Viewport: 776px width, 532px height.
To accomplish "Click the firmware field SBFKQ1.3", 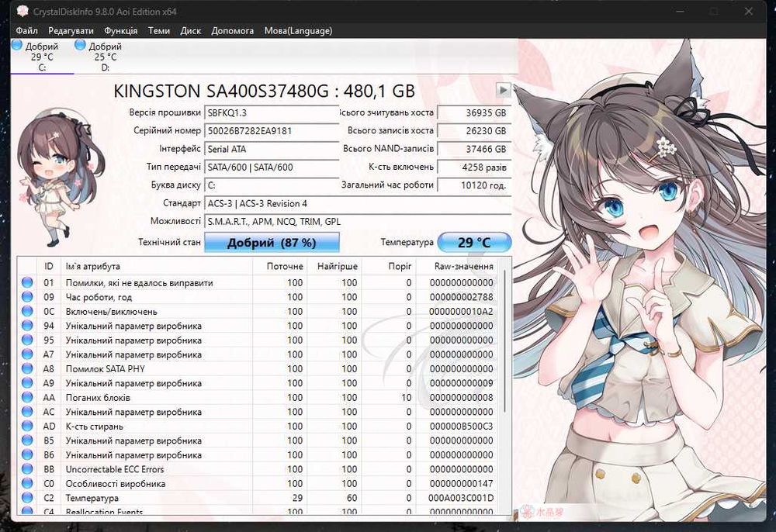I will (271, 112).
